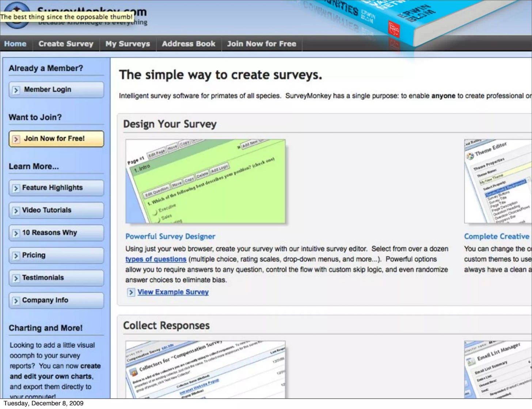
Task: Select the Feature Highlights arrow icon
Action: click(15, 188)
